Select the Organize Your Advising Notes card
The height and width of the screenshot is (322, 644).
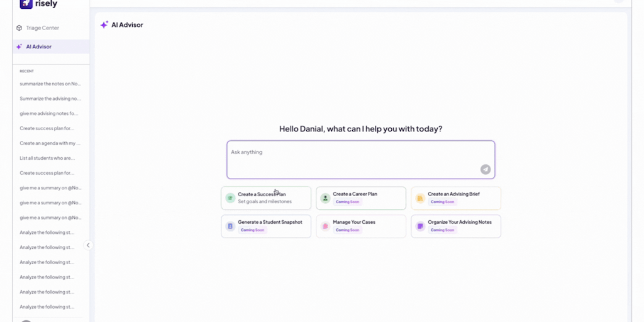456,226
